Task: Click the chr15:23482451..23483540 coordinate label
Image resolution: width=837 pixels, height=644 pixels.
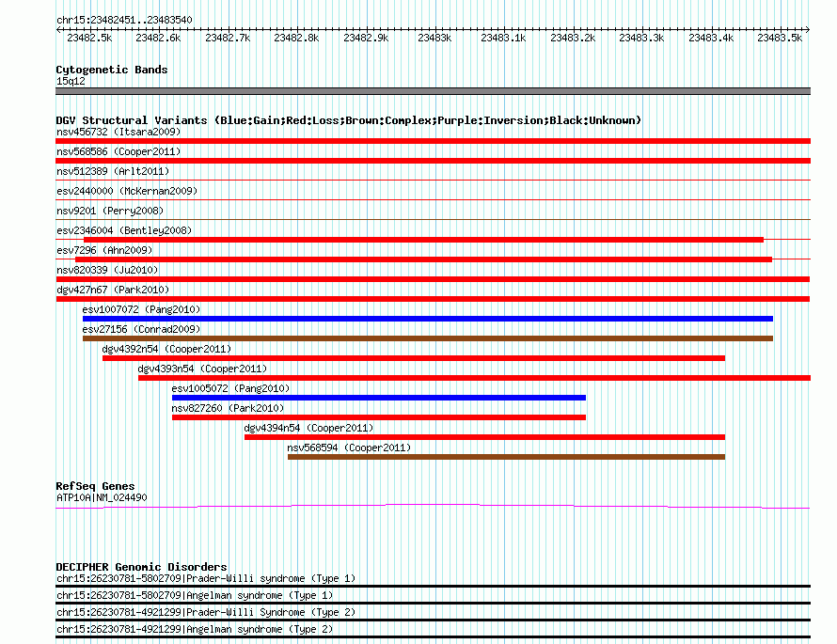Action: click(x=124, y=20)
